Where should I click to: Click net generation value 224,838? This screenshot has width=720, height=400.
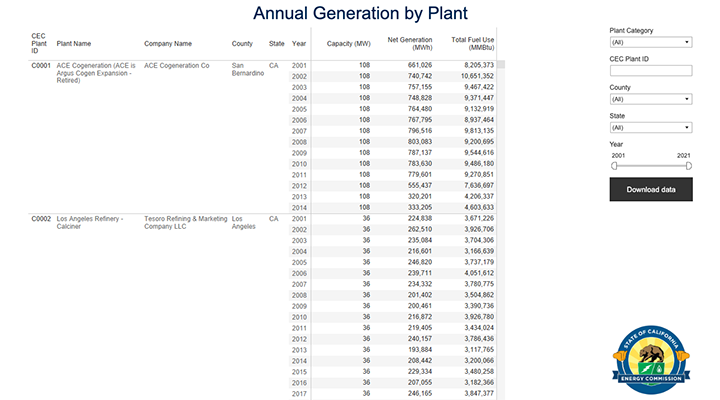[x=420, y=219]
